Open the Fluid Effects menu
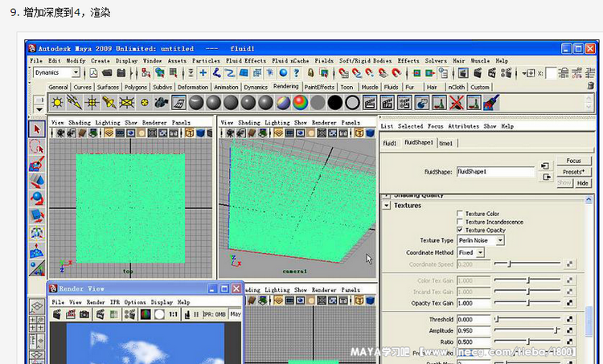 point(246,61)
